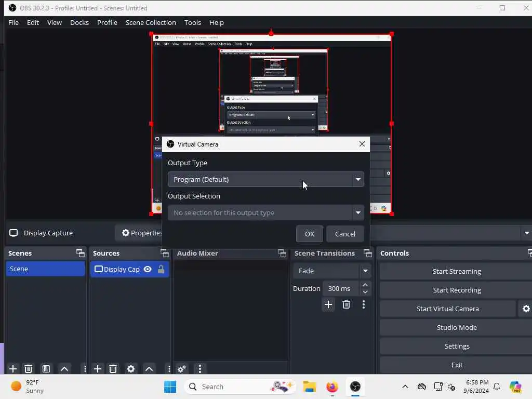Open the Windows Start menu
This screenshot has width=532, height=399.
(170, 387)
